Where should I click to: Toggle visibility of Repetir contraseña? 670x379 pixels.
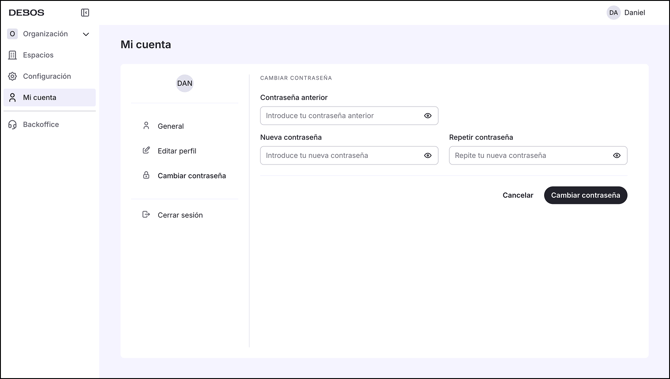tap(617, 156)
